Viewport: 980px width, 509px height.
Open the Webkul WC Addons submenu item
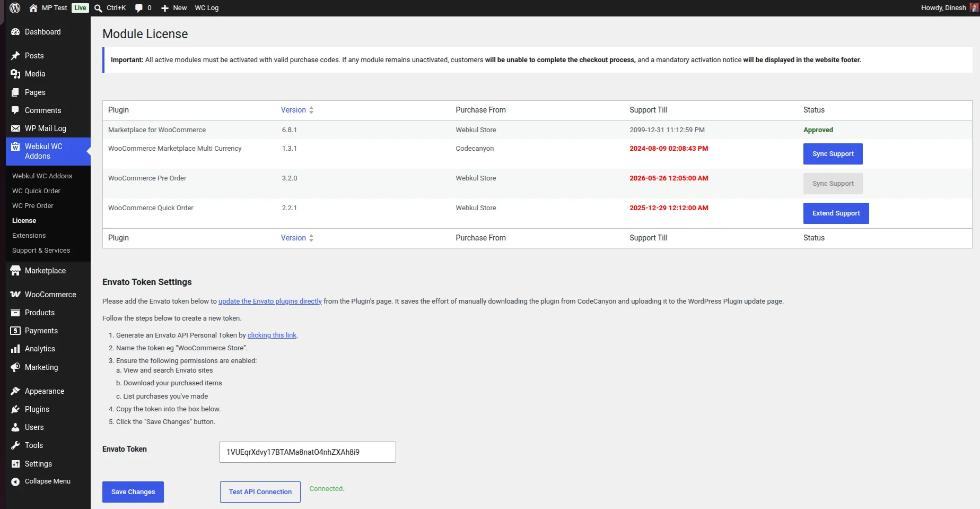coord(42,176)
